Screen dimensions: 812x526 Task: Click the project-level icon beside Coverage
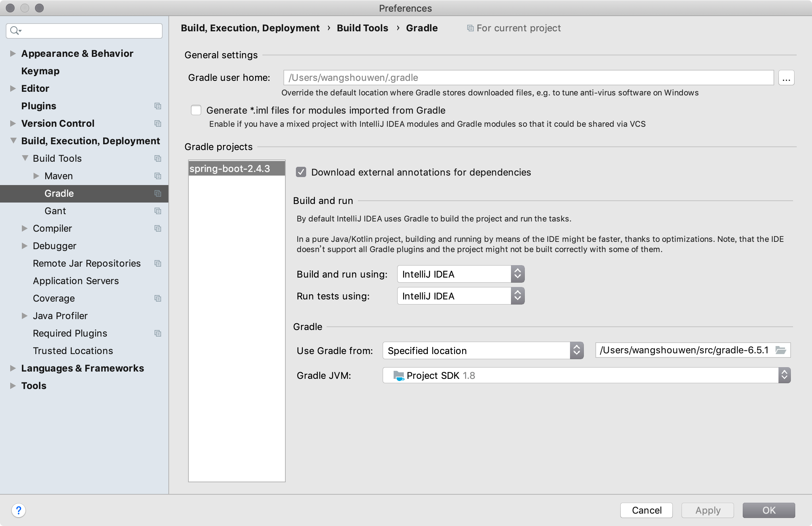158,298
